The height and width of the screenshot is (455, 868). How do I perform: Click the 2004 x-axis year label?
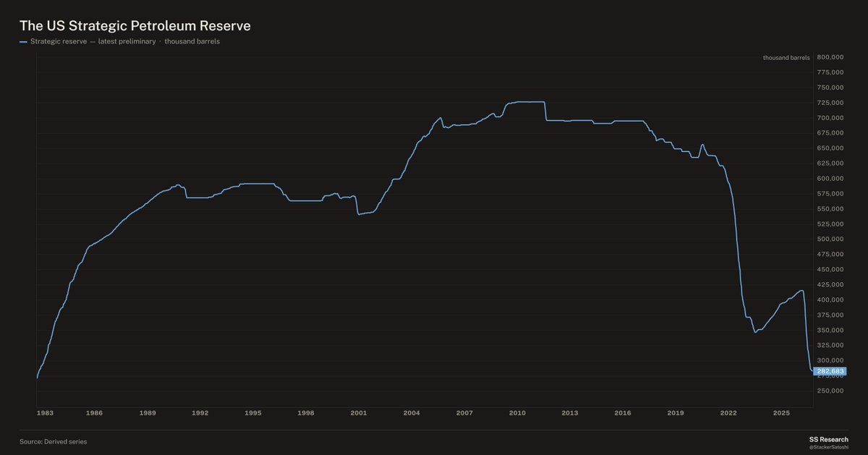tap(412, 413)
